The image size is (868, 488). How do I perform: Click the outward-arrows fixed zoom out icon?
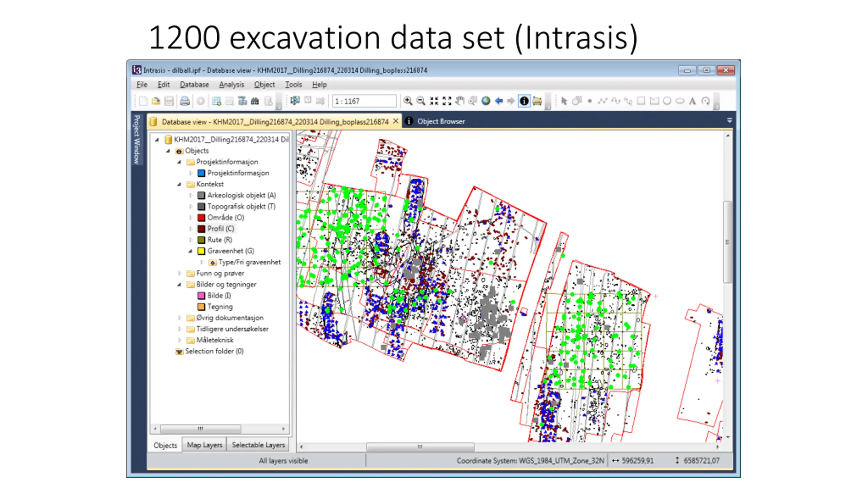click(447, 101)
